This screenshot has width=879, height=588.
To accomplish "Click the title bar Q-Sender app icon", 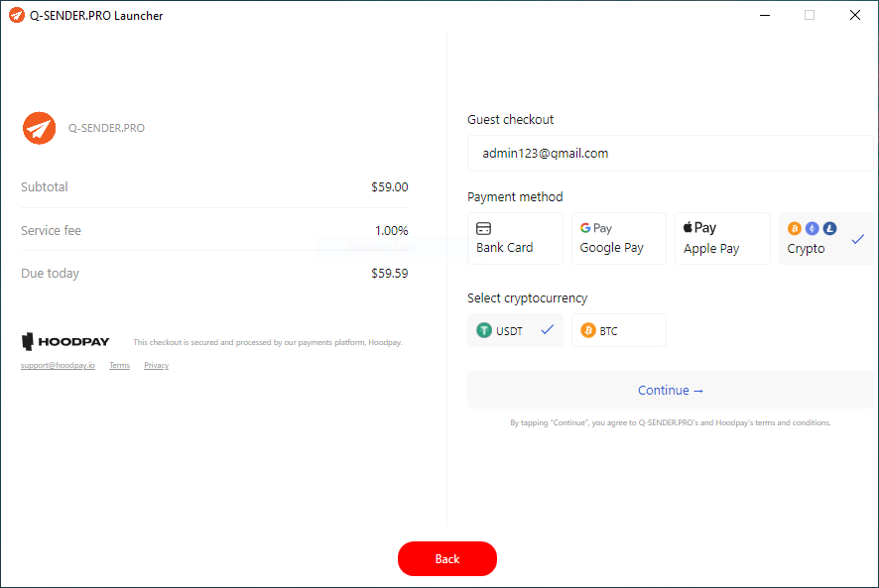I will tap(17, 15).
